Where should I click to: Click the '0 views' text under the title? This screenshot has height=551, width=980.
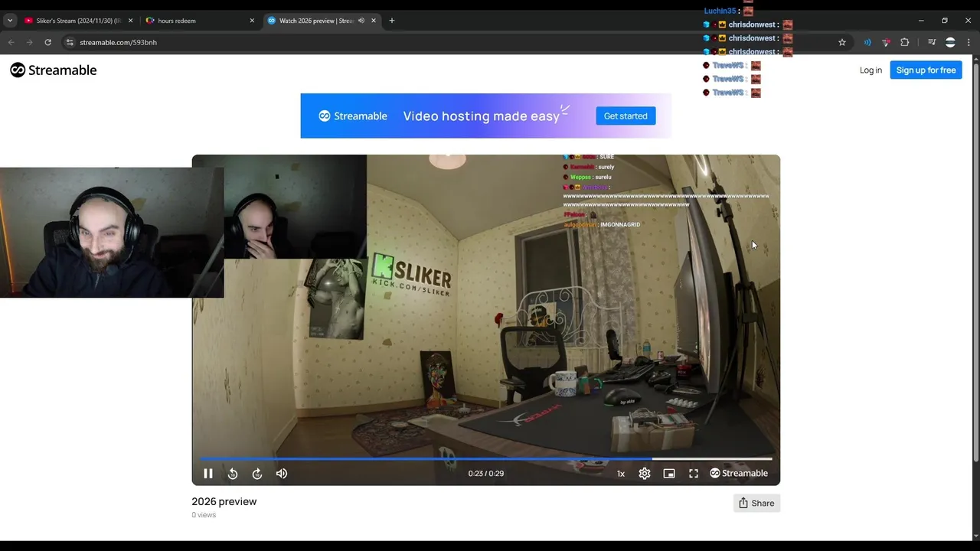coord(204,515)
